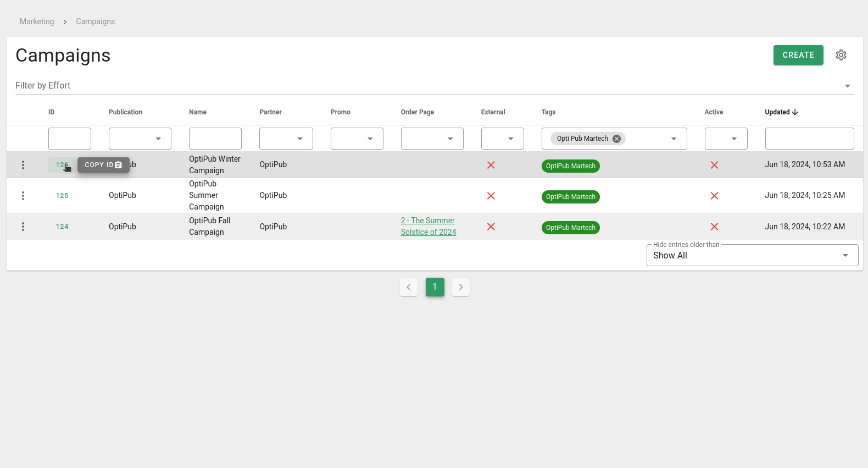
Task: Go to Campaigns breadcrumb
Action: [x=96, y=21]
